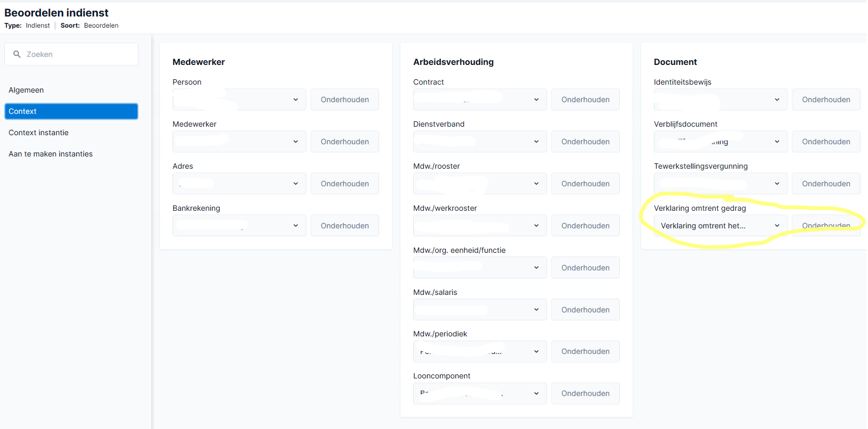Click the Medewerker card heading

click(199, 62)
